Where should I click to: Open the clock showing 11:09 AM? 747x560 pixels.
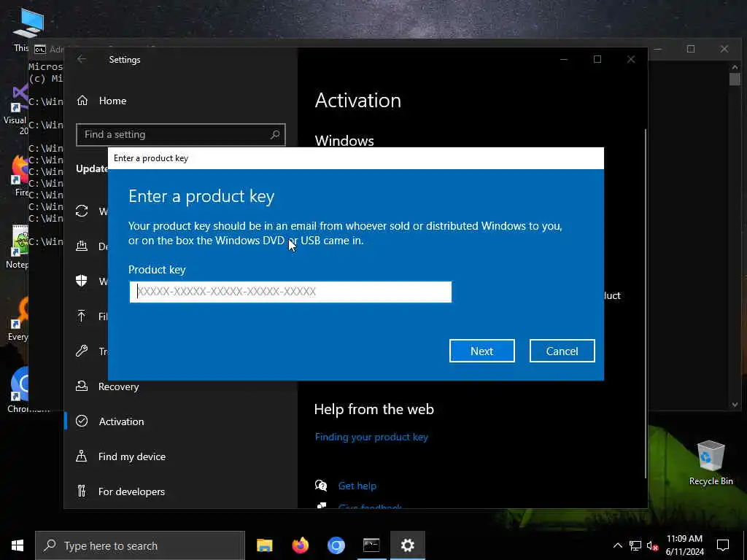coord(684,545)
